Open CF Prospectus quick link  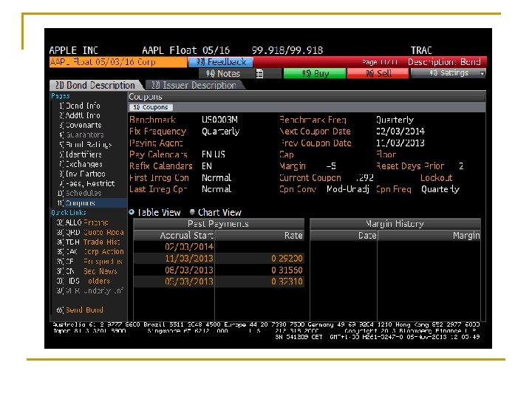pyautogui.click(x=89, y=262)
